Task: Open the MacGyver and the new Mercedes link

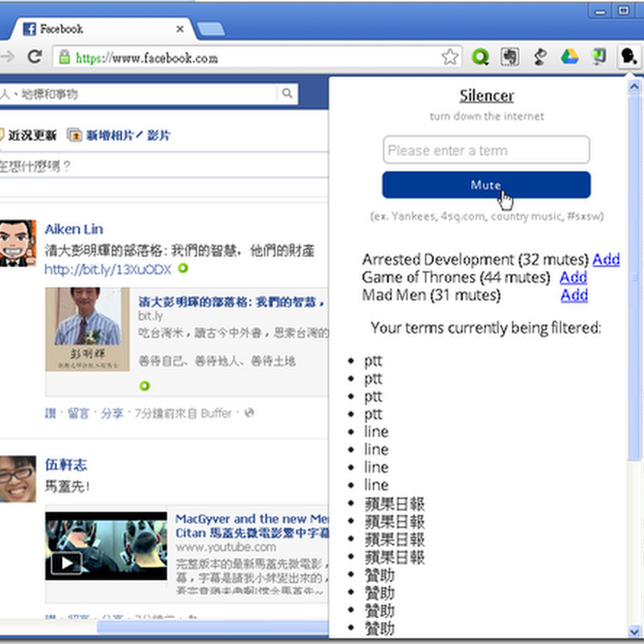Action: tap(252, 526)
